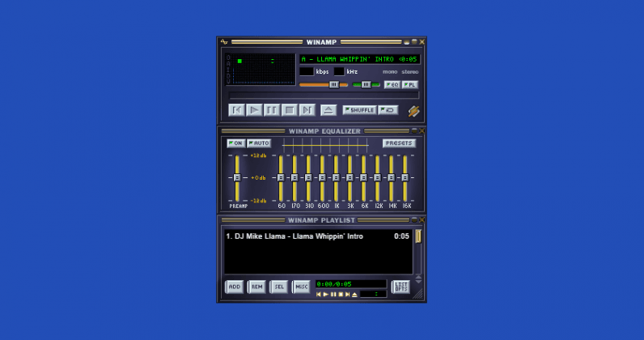Click the Winamp lightning bolt logo
644x340 pixels.
click(413, 111)
